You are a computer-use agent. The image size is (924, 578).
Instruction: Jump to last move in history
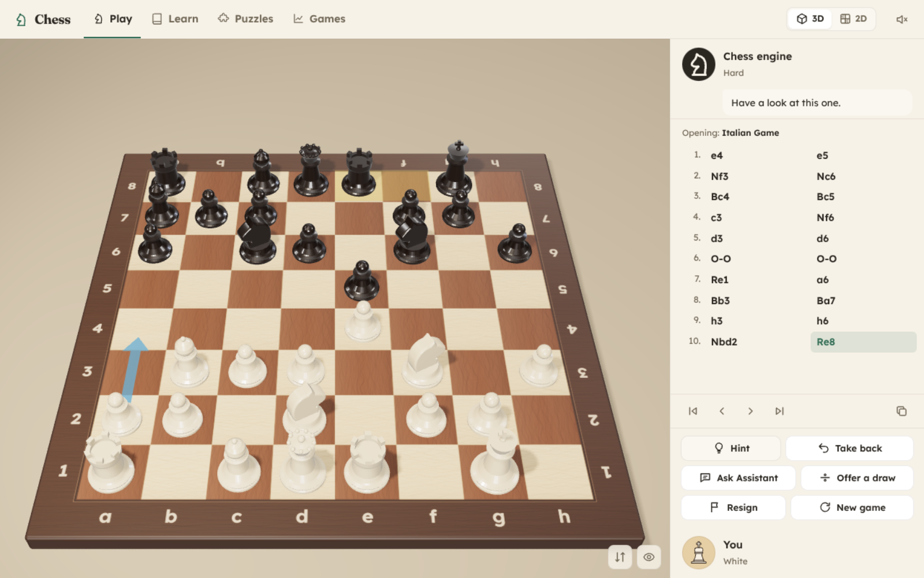780,411
